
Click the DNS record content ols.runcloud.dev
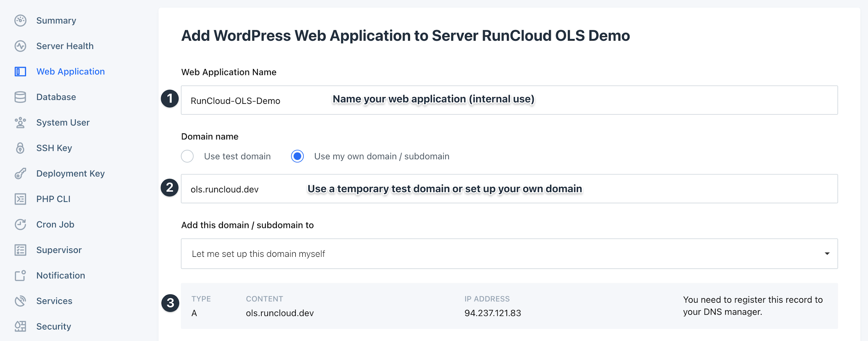[280, 313]
